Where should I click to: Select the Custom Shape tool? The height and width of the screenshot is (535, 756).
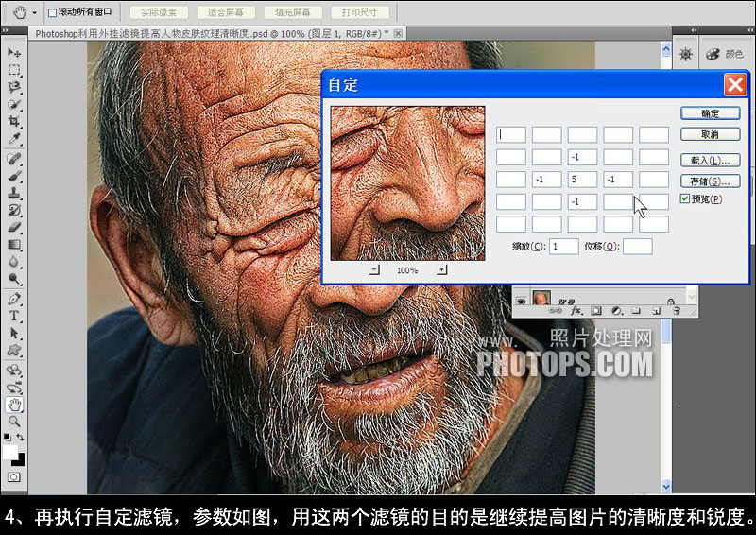click(14, 351)
